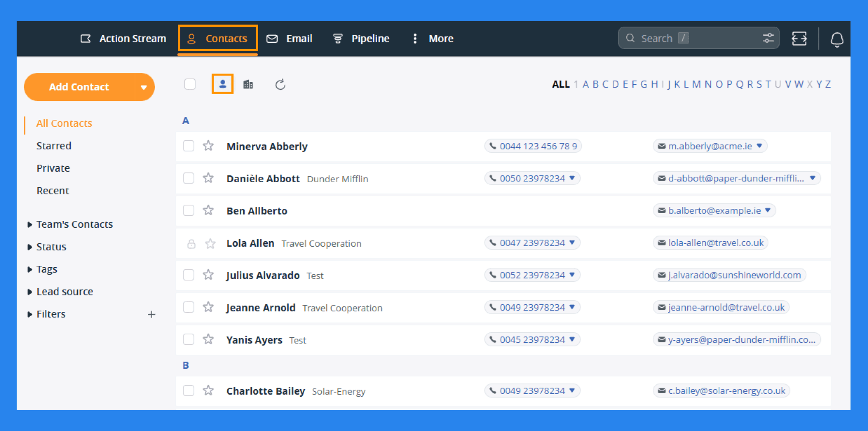Open Contacts tab
This screenshot has height=431, width=868.
coord(217,39)
